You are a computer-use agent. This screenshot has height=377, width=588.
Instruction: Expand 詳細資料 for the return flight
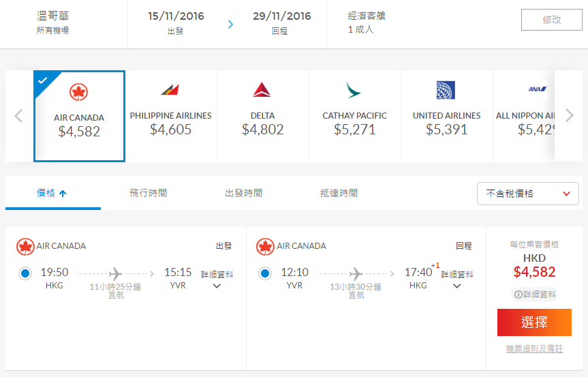point(457,280)
